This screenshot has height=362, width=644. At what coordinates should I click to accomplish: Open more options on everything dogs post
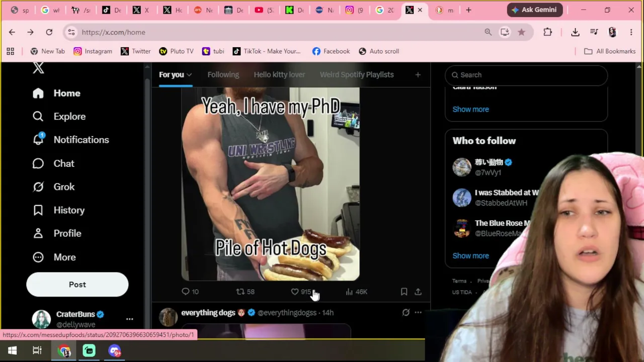tap(418, 313)
